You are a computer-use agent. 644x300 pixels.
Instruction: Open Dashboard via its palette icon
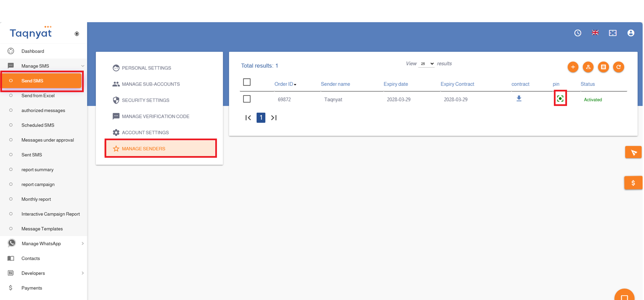point(11,51)
